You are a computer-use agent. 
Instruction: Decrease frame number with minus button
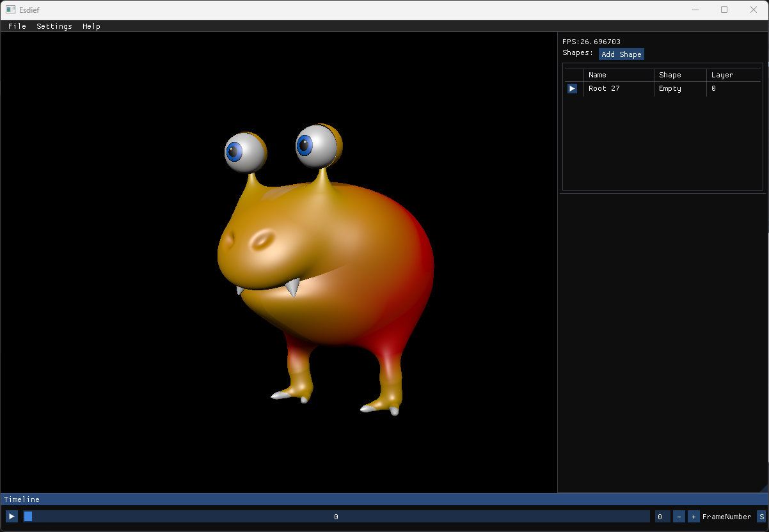[x=679, y=517]
